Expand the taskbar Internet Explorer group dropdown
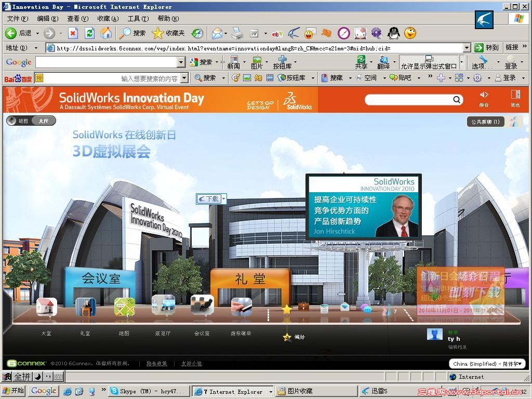 270,392
